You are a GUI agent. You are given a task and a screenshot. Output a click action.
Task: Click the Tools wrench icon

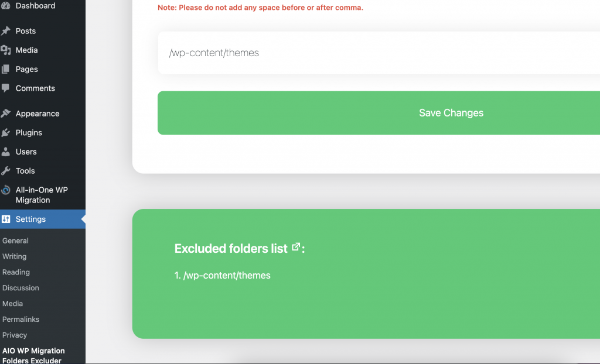coord(6,171)
